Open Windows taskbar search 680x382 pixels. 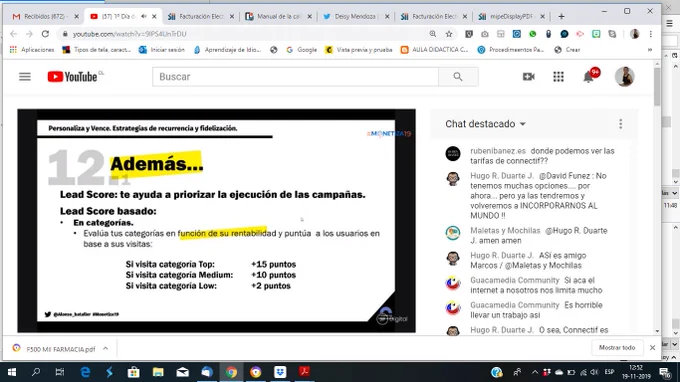pos(36,372)
